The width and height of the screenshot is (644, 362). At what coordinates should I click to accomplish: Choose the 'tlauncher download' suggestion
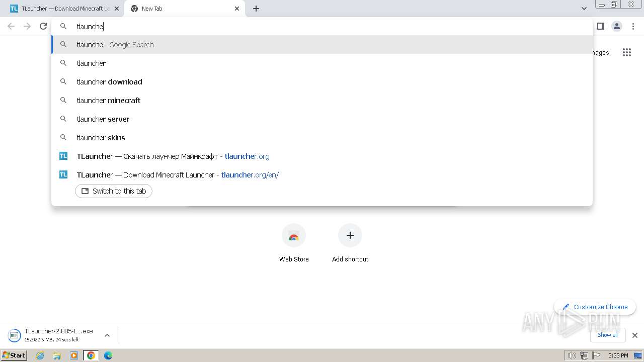click(322, 82)
